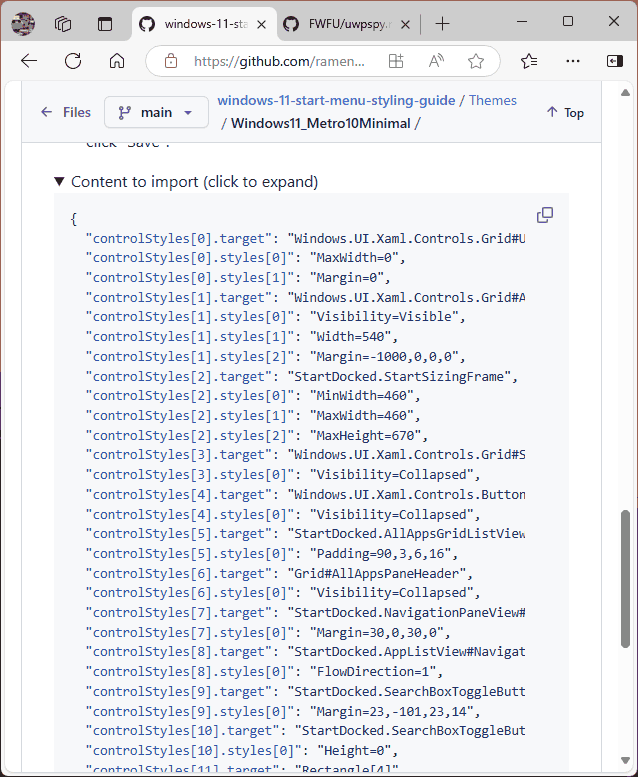Add this page to favorites
Image resolution: width=638 pixels, height=777 pixels.
pyautogui.click(x=476, y=61)
